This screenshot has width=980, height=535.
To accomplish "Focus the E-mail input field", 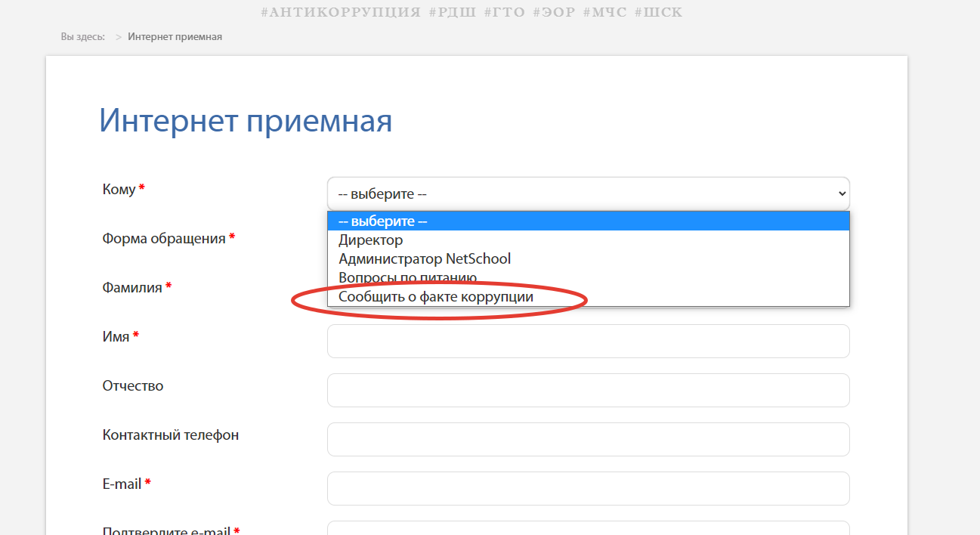I will click(x=588, y=488).
